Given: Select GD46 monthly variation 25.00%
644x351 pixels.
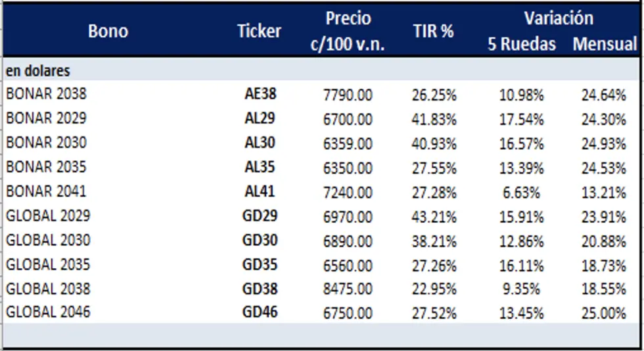Looking at the screenshot, I should [604, 313].
